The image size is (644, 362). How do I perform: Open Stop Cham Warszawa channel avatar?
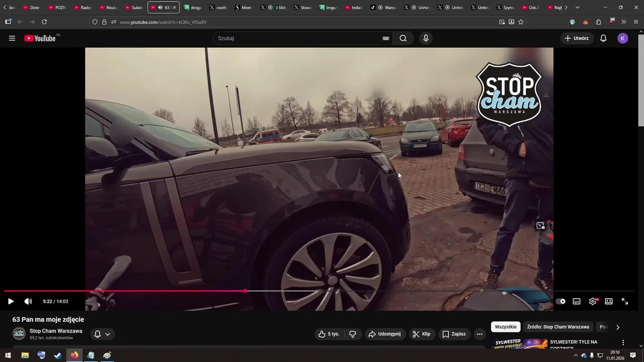point(19,334)
